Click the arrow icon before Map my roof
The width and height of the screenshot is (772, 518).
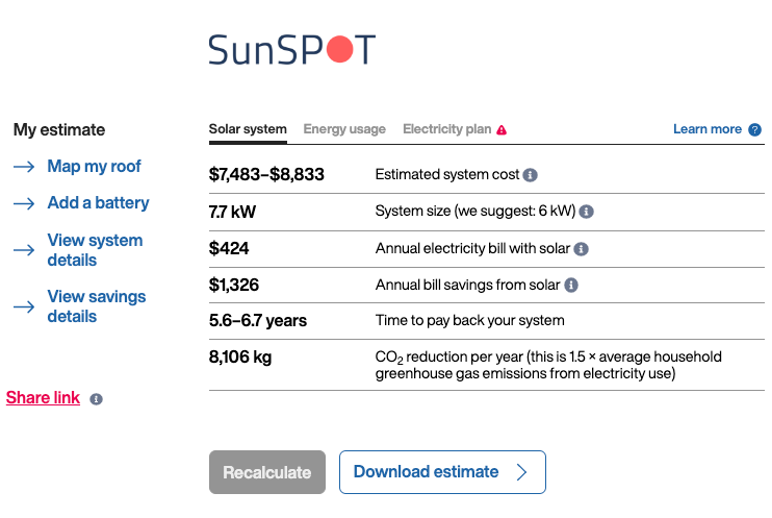[24, 167]
